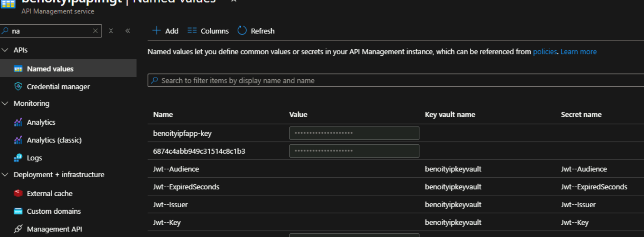Refresh the named values list
Screen dimensions: 644x237
click(256, 31)
